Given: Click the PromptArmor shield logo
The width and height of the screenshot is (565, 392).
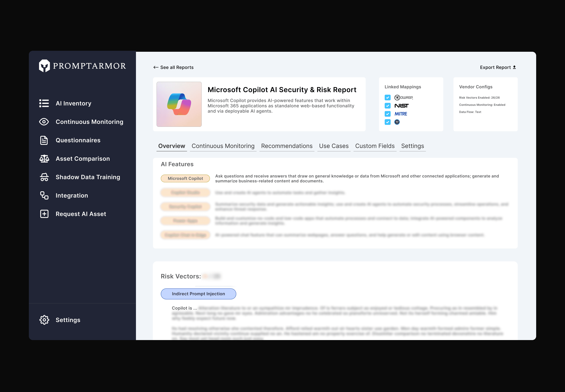Looking at the screenshot, I should pos(45,66).
